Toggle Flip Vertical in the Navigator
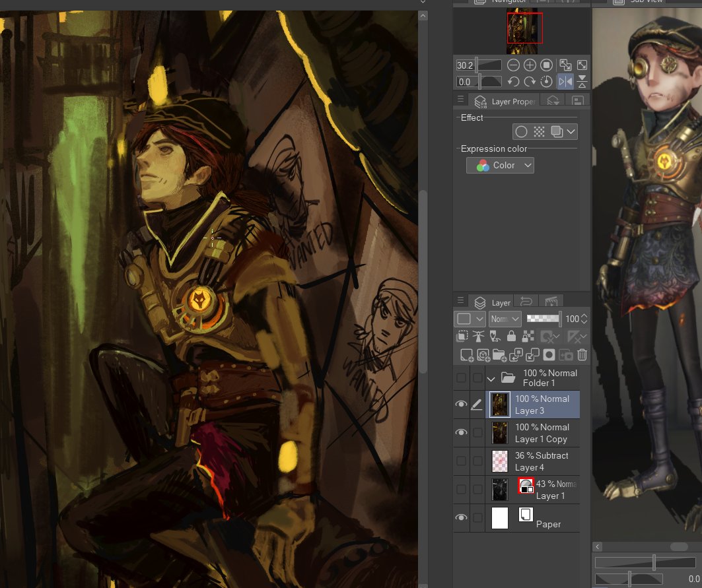 click(582, 81)
